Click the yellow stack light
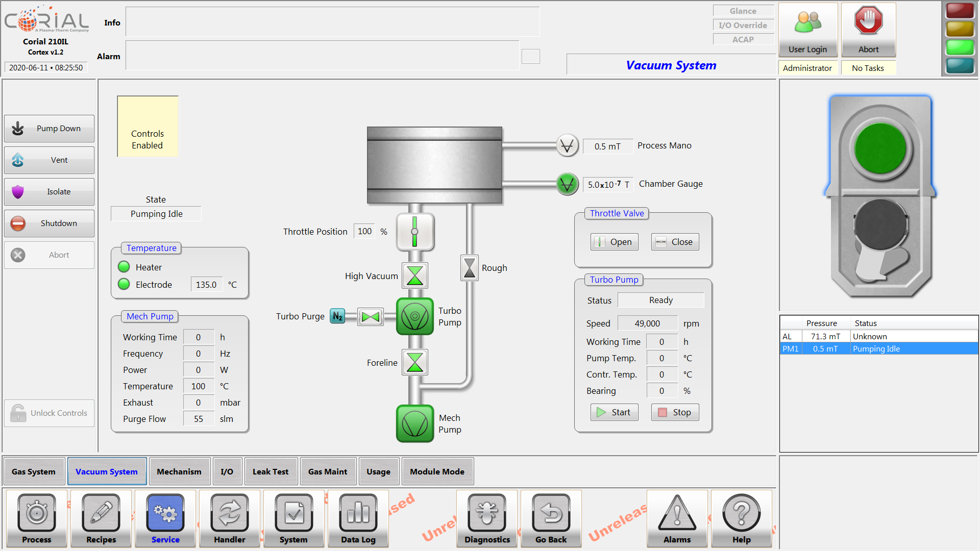Viewport: 980px width, 551px height. pos(960,29)
